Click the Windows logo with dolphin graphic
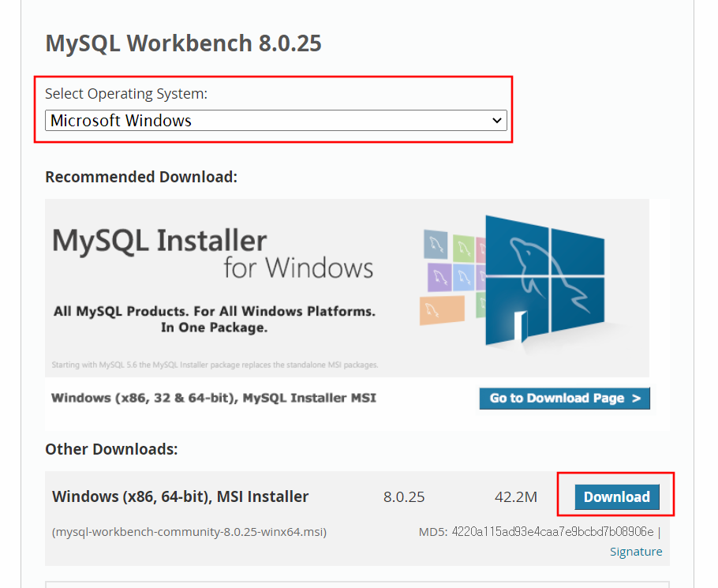 pos(544,280)
